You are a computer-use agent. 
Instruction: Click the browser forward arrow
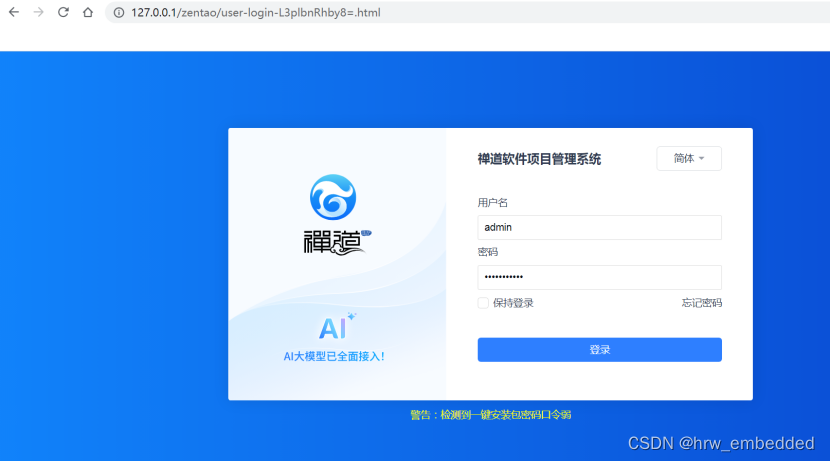point(39,12)
